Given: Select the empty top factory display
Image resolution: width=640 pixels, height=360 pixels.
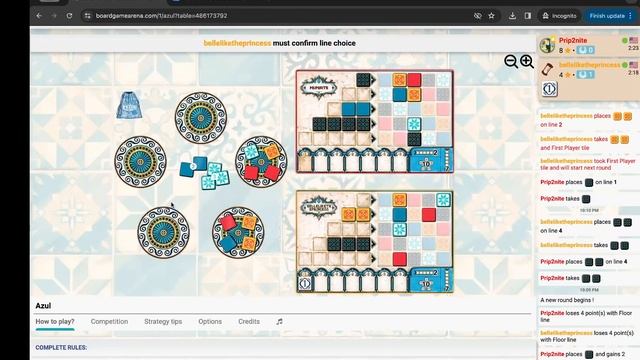Looking at the screenshot, I should [x=200, y=118].
